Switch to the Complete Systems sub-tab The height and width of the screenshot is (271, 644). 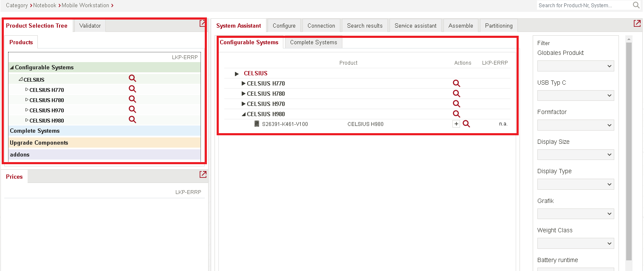coord(314,43)
